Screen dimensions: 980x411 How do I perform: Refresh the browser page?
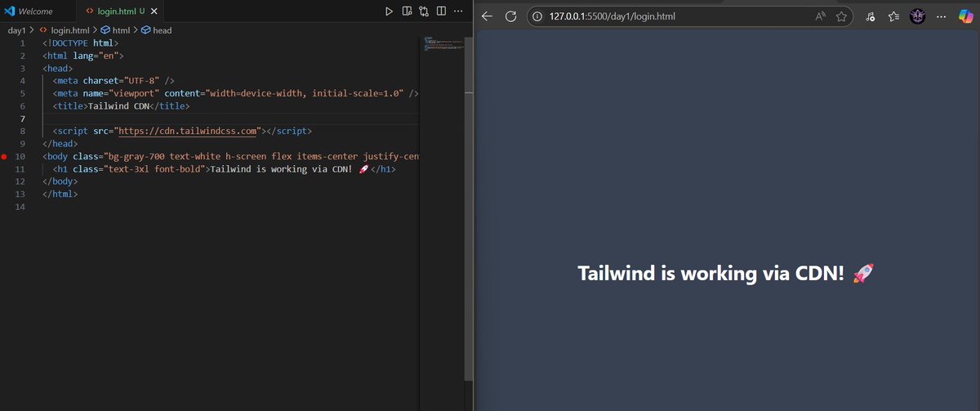point(511,16)
